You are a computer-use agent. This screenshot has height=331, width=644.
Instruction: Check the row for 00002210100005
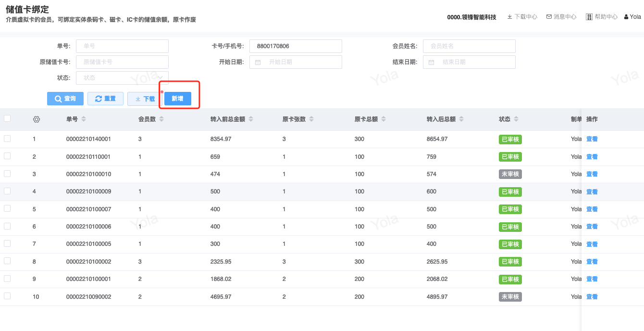click(7, 243)
